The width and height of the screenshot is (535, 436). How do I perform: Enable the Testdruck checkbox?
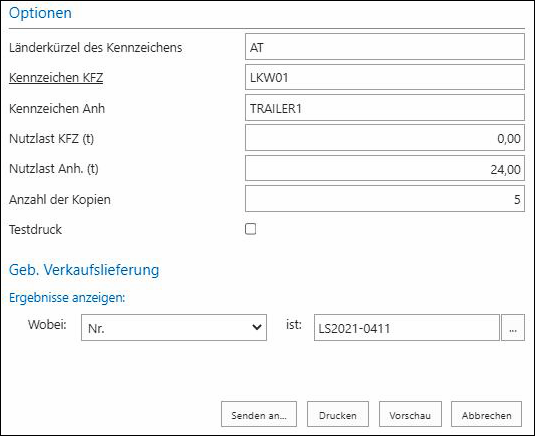tap(250, 229)
